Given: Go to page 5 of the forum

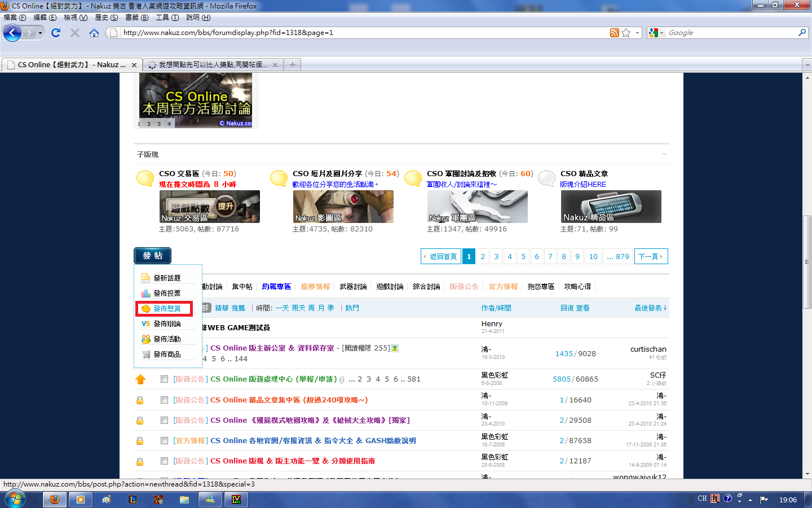Looking at the screenshot, I should pos(523,256).
